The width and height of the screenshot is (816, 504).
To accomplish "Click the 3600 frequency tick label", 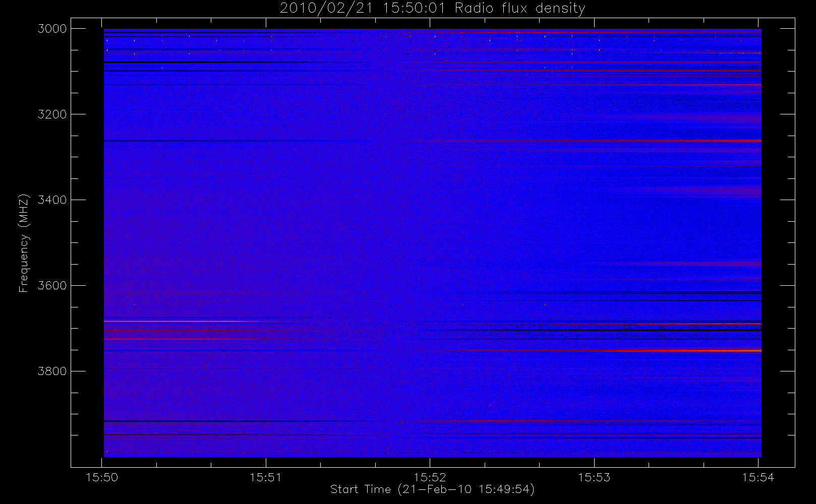I will (x=52, y=286).
